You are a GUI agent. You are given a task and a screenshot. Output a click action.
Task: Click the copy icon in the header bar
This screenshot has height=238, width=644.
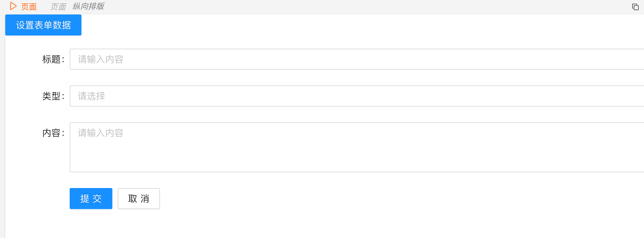coord(635,7)
